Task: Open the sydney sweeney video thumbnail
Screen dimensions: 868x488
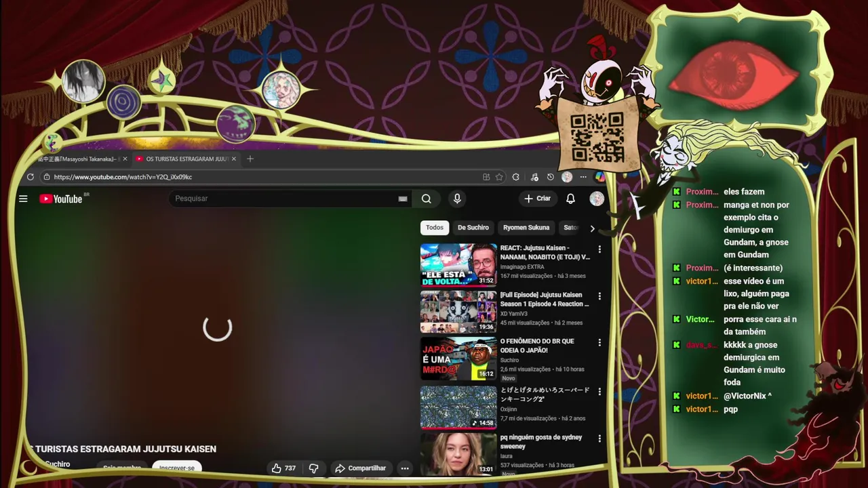Action: tap(458, 454)
